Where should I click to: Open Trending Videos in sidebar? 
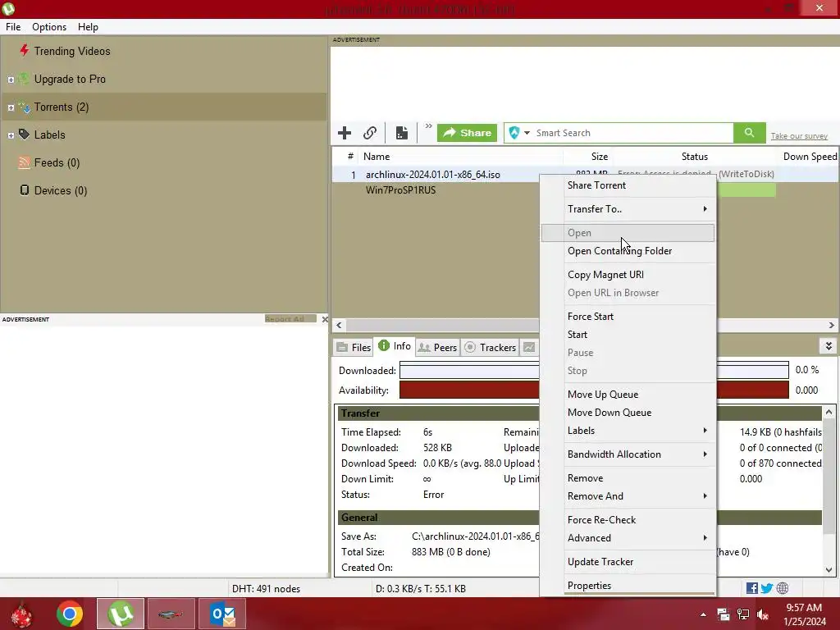(x=72, y=52)
